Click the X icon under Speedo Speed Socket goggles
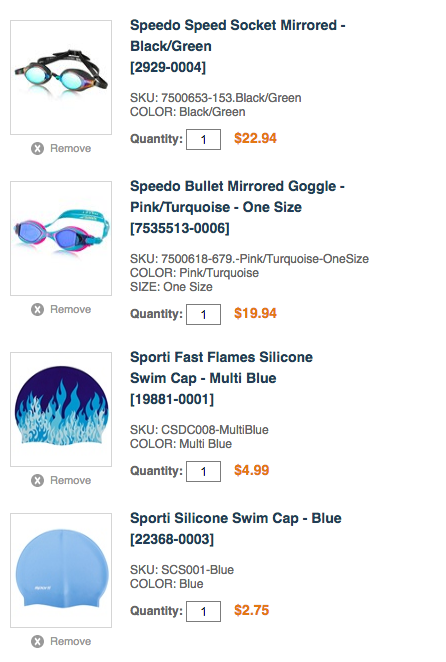The image size is (446, 662). (x=37, y=148)
